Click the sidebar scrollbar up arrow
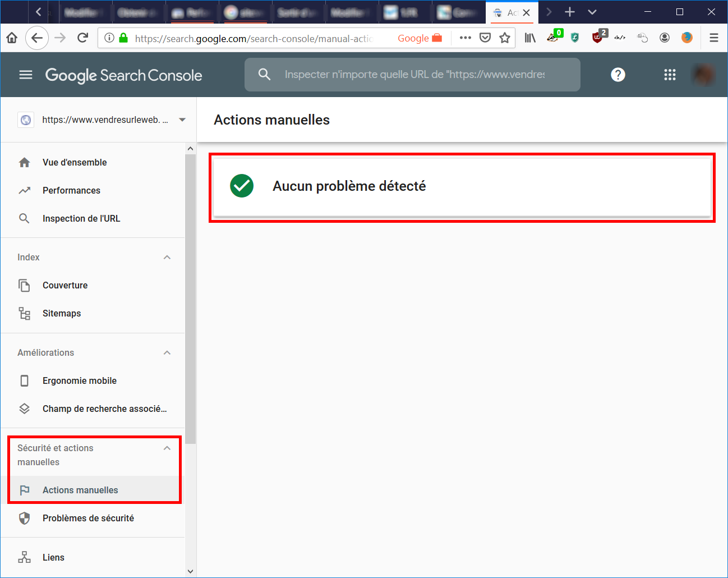 pos(190,149)
